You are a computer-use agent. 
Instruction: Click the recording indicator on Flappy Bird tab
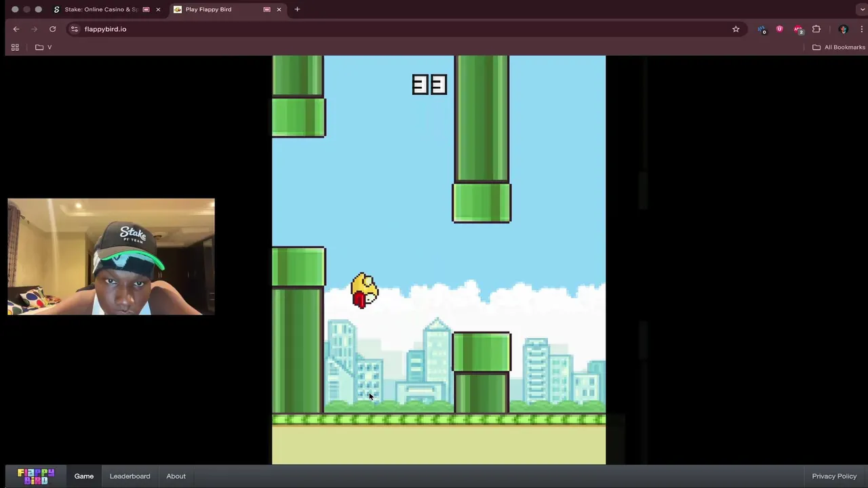(267, 9)
